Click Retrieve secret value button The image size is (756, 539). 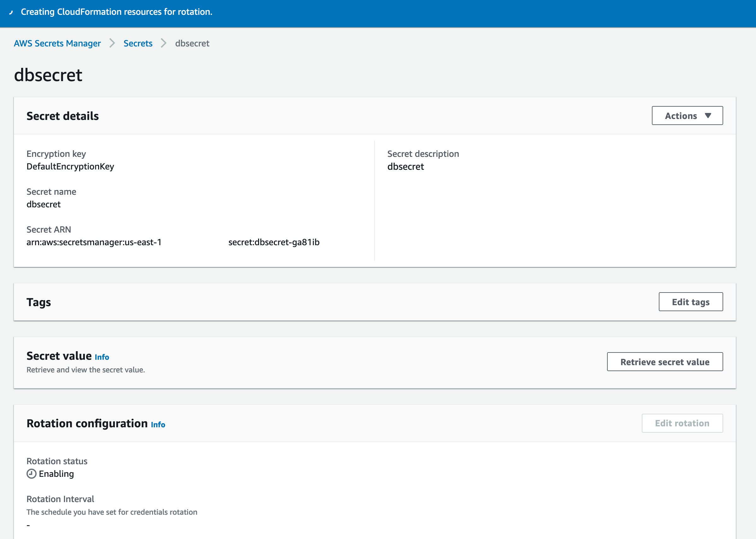point(665,362)
